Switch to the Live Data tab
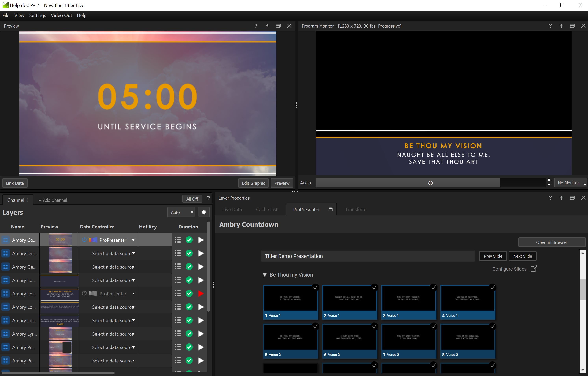The width and height of the screenshot is (588, 376). (x=232, y=209)
